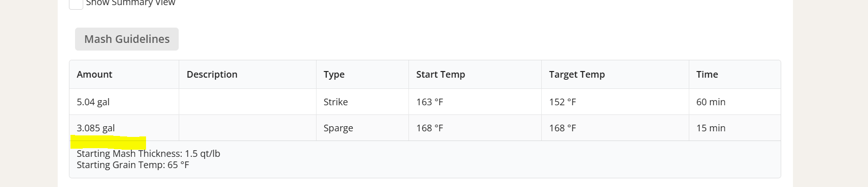
Task: Click the Starting Mash Thickness text
Action: pyautogui.click(x=148, y=154)
